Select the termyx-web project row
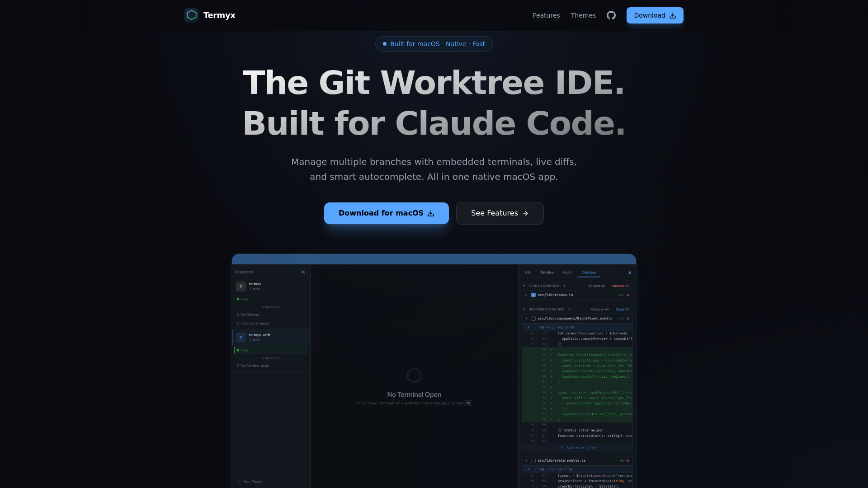The height and width of the screenshot is (488, 868). [271, 338]
